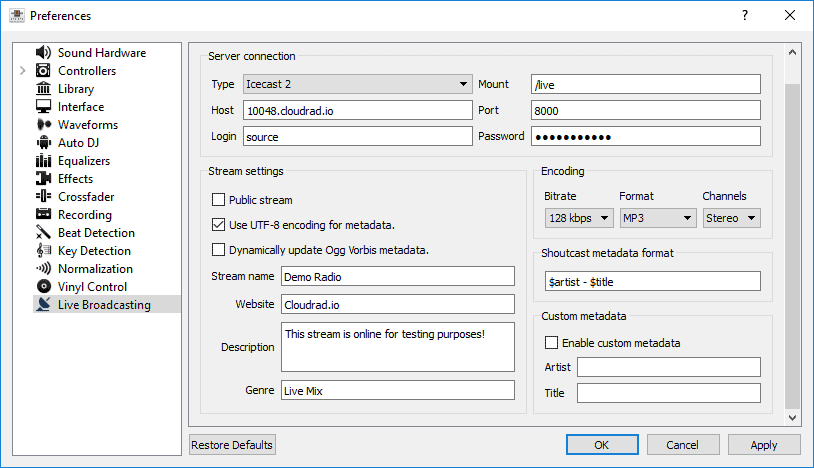Viewport: 814px width, 468px height.
Task: Click the Preferences window title icon
Action: pos(17,16)
